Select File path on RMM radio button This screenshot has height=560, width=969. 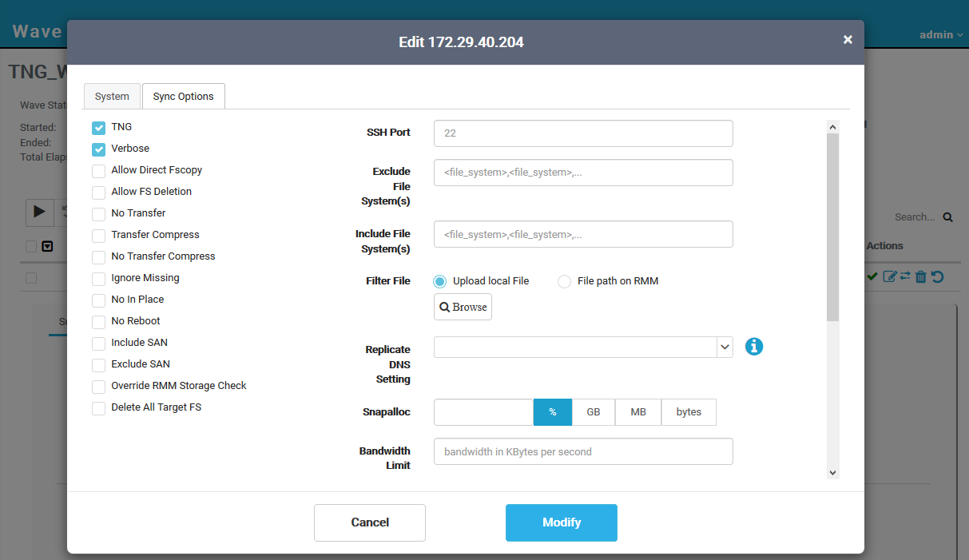(564, 281)
